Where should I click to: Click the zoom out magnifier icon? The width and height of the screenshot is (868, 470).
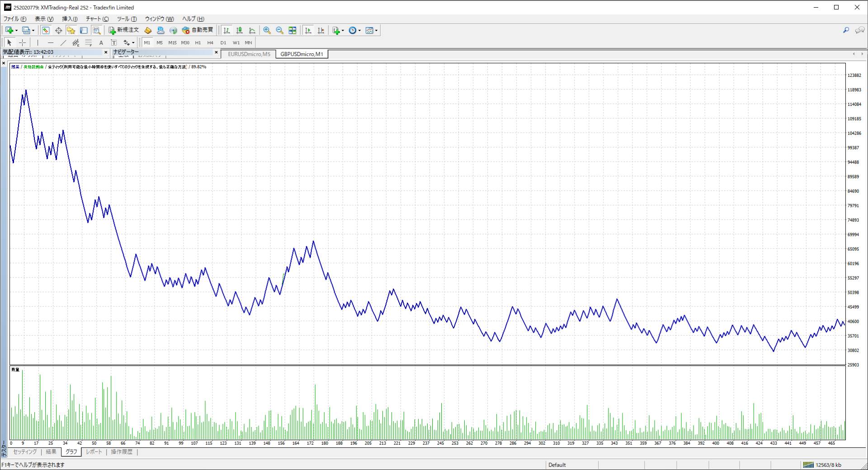tap(280, 30)
